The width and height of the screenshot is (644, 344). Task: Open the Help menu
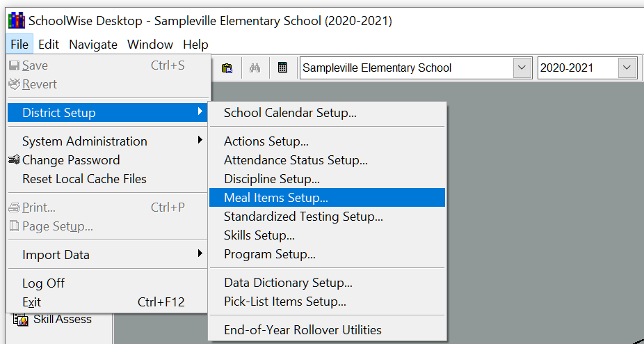pos(195,44)
